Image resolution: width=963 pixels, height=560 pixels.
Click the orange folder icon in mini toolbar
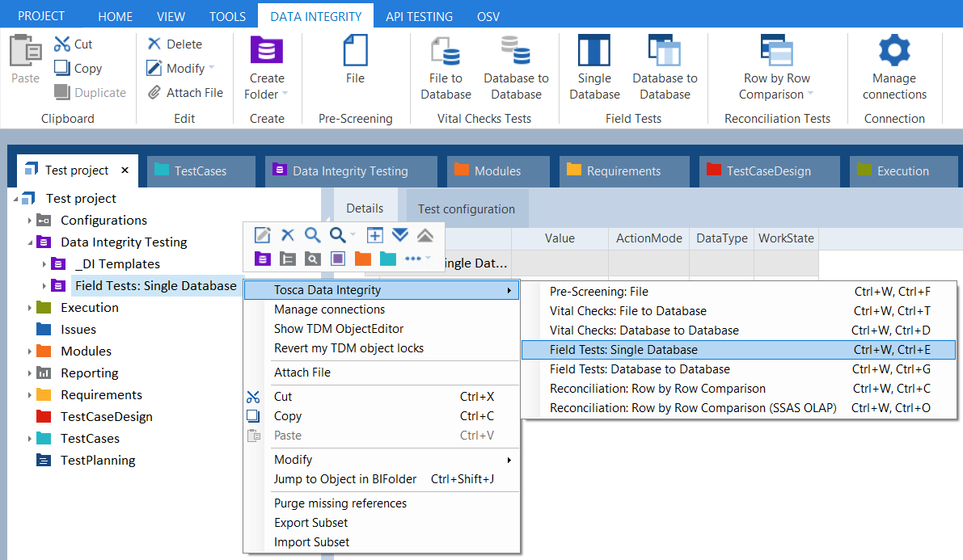[x=362, y=259]
